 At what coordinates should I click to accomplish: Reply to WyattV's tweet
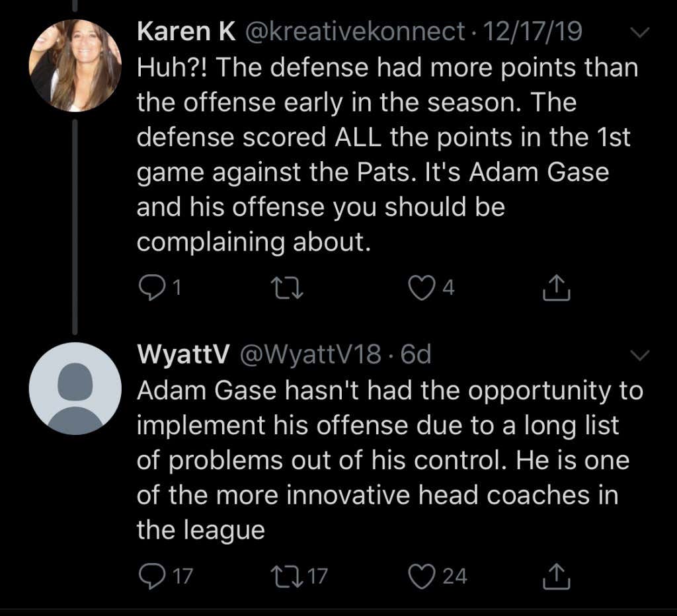[153, 576]
